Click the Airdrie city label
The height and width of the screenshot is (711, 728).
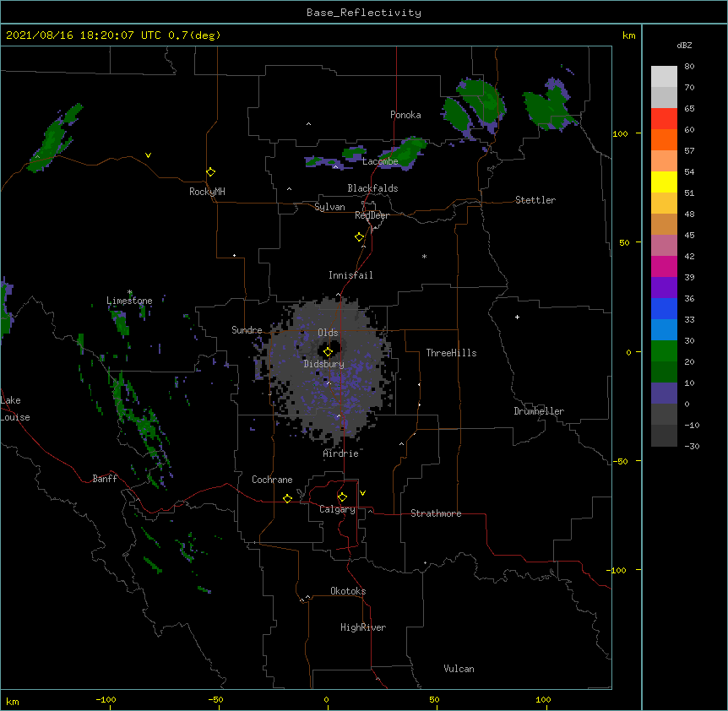pos(340,453)
